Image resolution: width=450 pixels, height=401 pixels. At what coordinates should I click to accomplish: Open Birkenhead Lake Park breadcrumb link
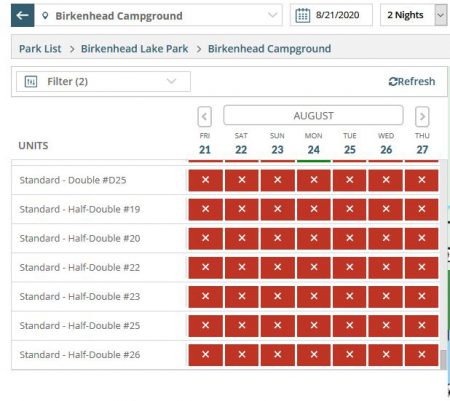point(134,49)
